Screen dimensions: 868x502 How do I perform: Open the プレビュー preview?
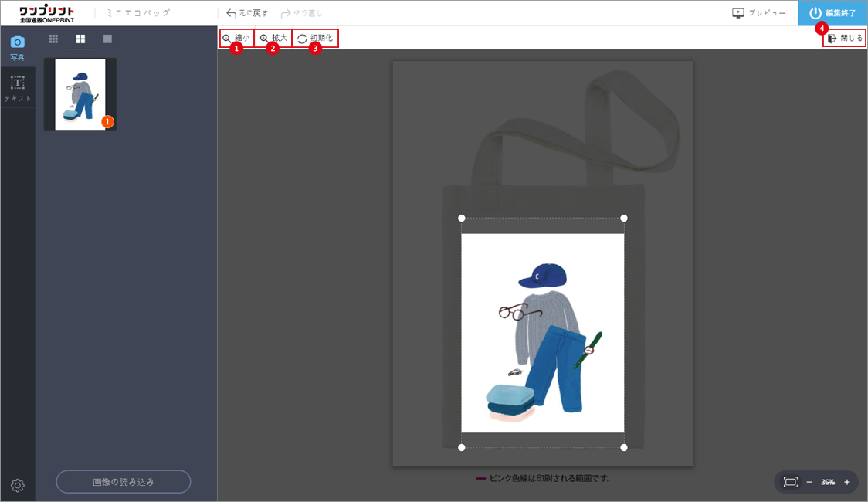[x=759, y=13]
